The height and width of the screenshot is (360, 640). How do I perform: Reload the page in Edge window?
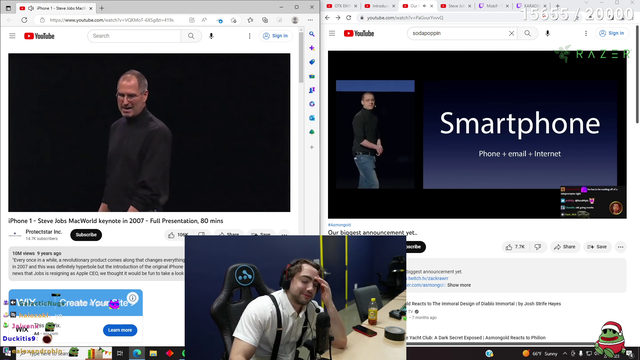[24, 20]
